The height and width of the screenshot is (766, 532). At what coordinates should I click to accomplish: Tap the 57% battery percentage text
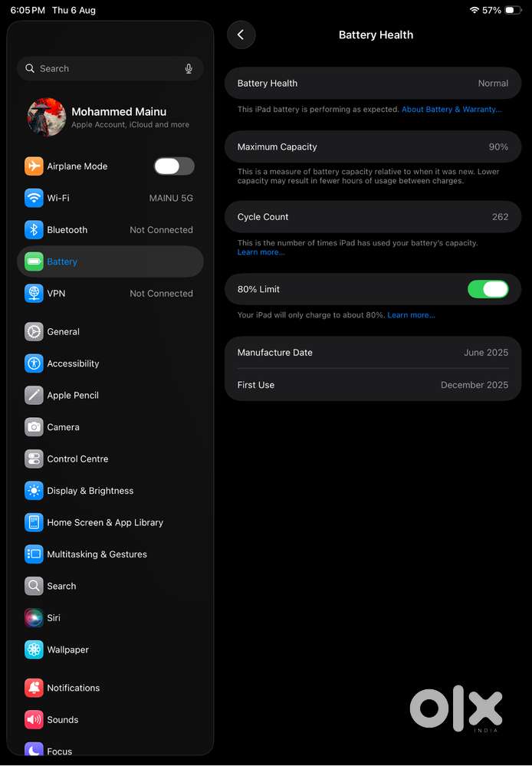(x=491, y=10)
